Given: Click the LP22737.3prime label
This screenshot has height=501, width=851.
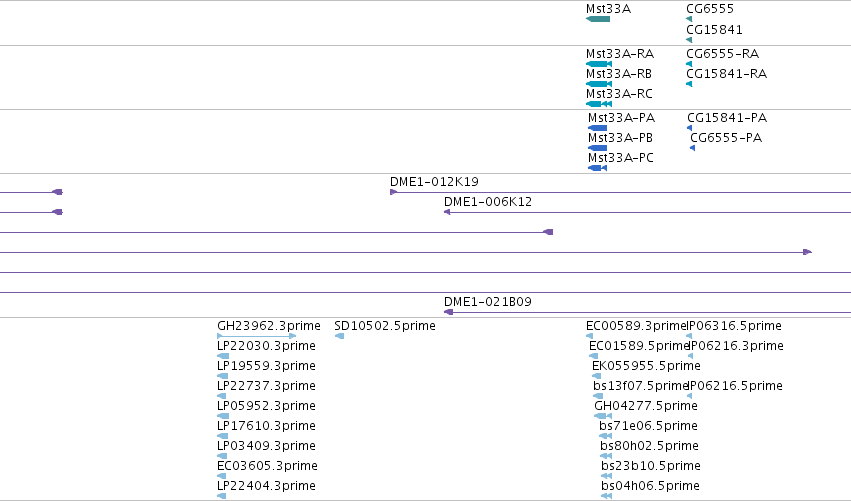Looking at the screenshot, I should coord(266,386).
